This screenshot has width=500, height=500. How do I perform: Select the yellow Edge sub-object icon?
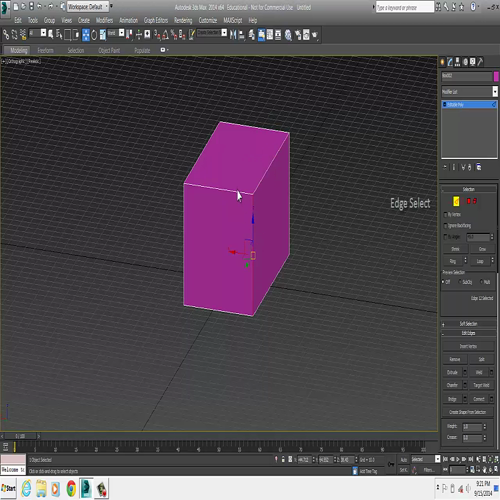pyautogui.click(x=456, y=201)
